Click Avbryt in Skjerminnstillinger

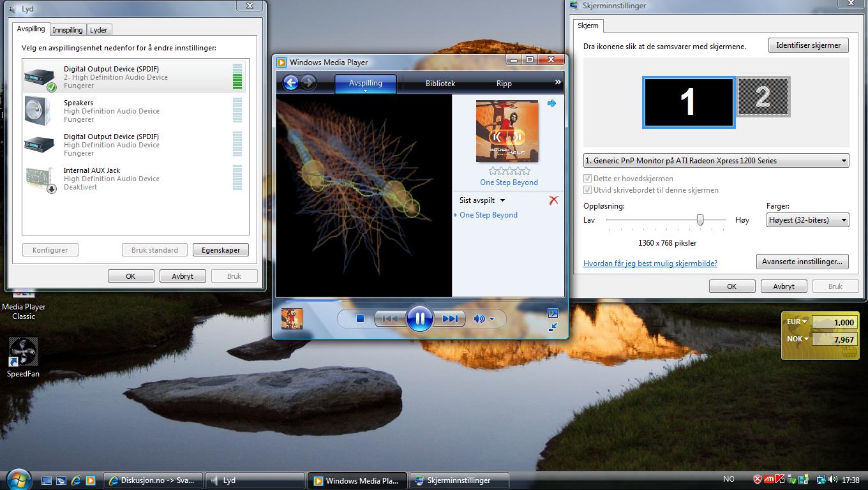coord(784,286)
